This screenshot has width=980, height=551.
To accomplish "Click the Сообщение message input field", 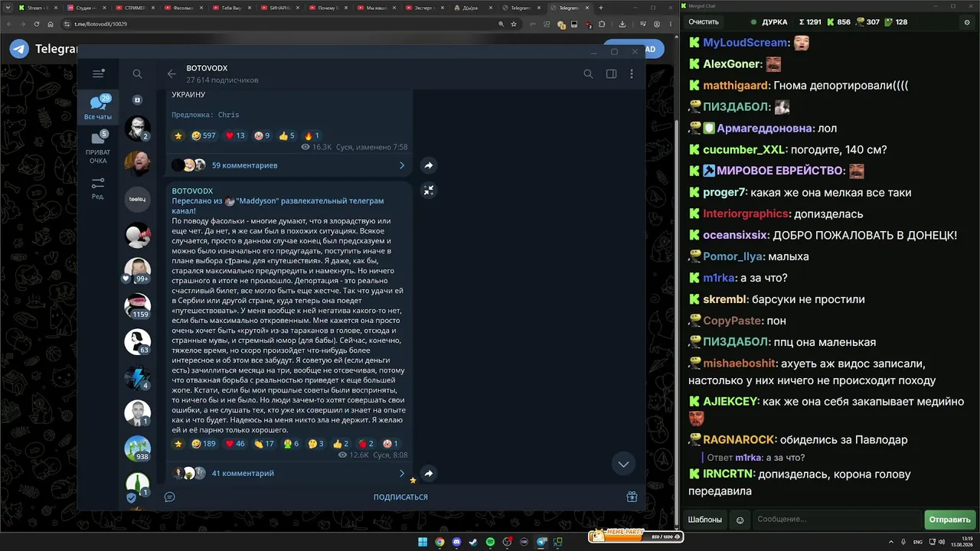I will click(838, 520).
